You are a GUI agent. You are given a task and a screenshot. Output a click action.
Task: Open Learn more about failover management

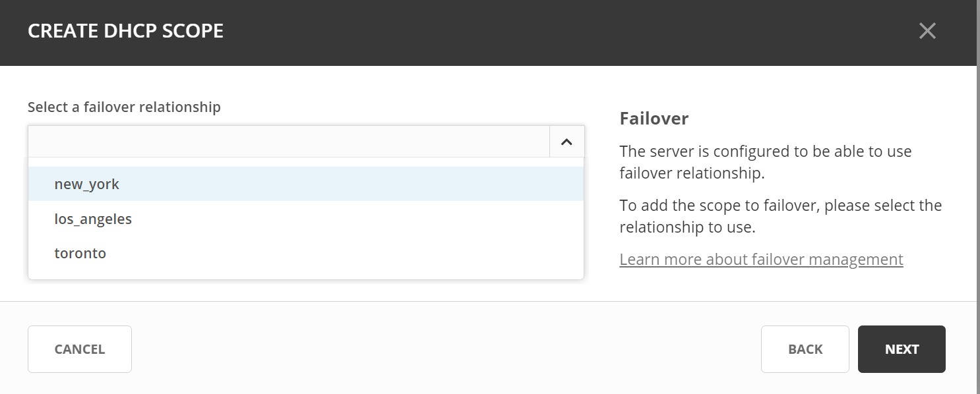(x=761, y=260)
